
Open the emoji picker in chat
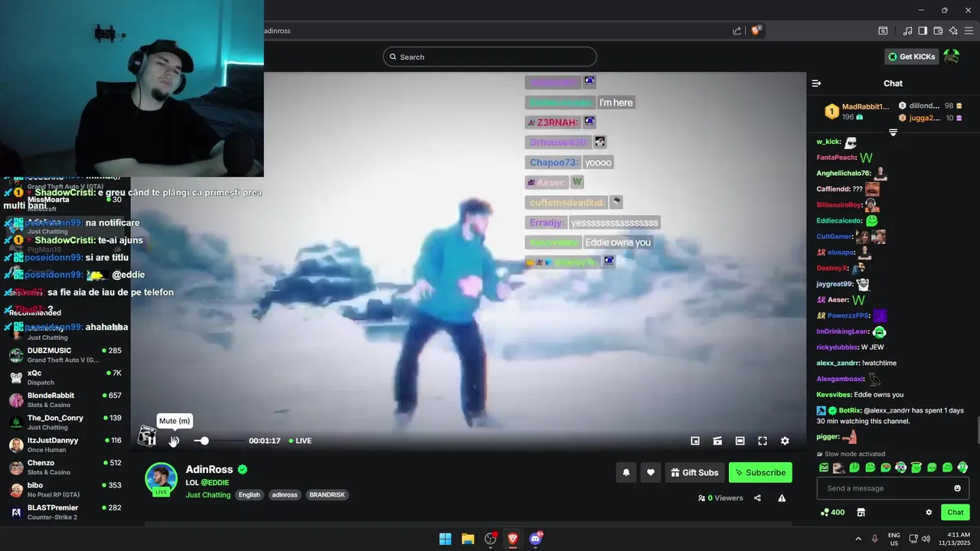[957, 488]
